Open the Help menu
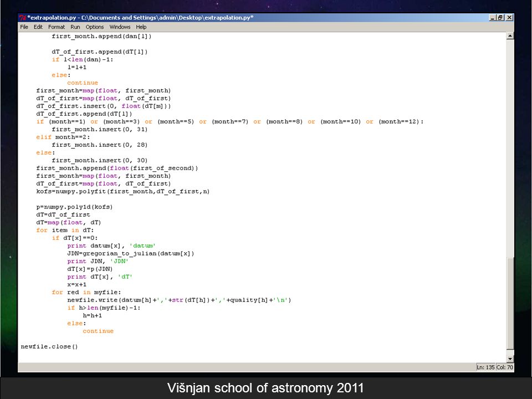Viewport: 532px width, 399px height. (x=141, y=27)
